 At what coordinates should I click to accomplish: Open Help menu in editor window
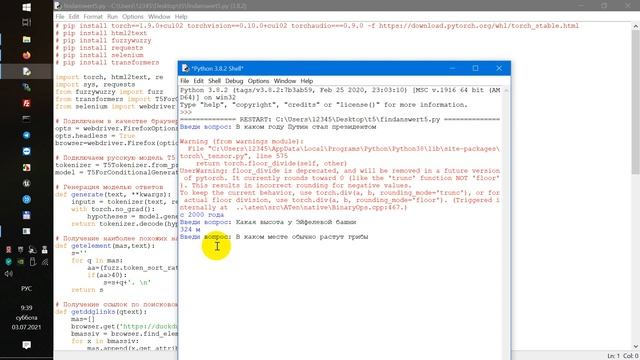tap(181, 16)
